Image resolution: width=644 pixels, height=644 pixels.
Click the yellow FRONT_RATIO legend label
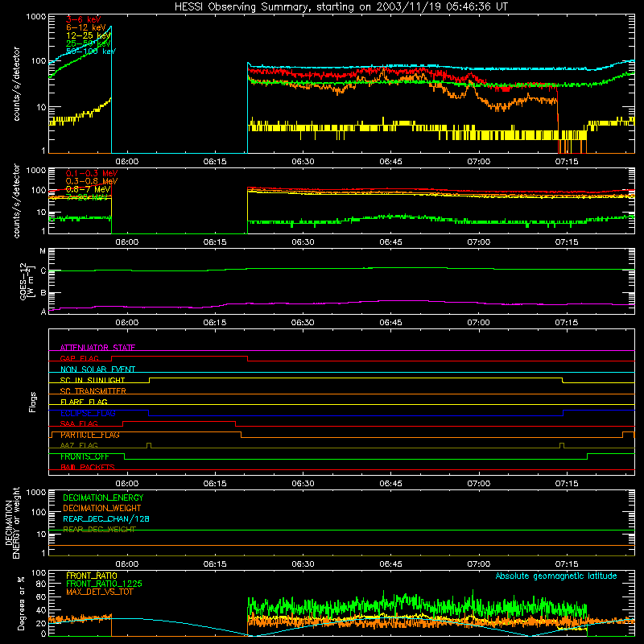[x=92, y=576]
